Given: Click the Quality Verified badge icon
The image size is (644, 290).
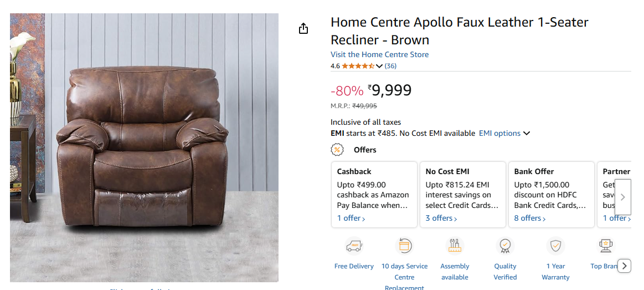Looking at the screenshot, I should tap(505, 246).
